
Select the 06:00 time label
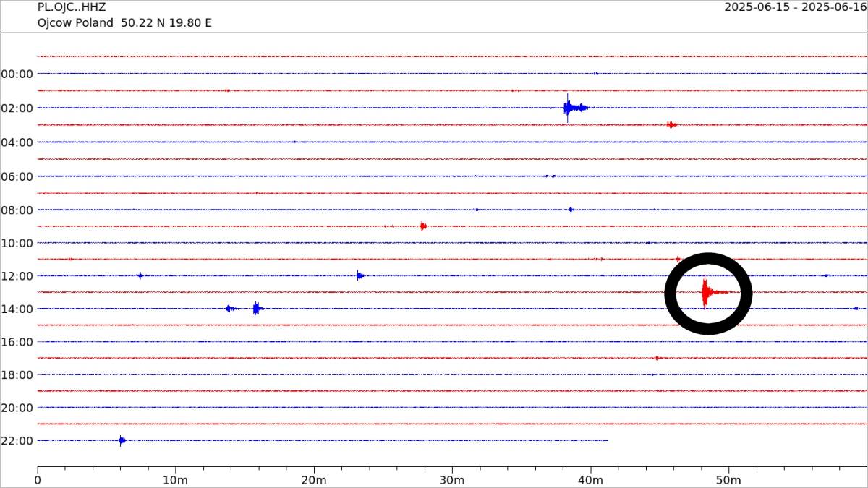(x=17, y=176)
